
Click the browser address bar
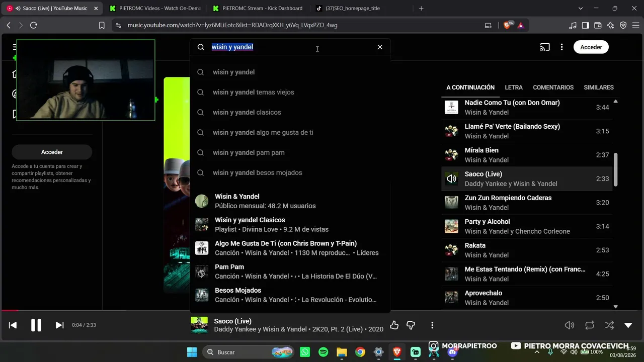pos(302,25)
